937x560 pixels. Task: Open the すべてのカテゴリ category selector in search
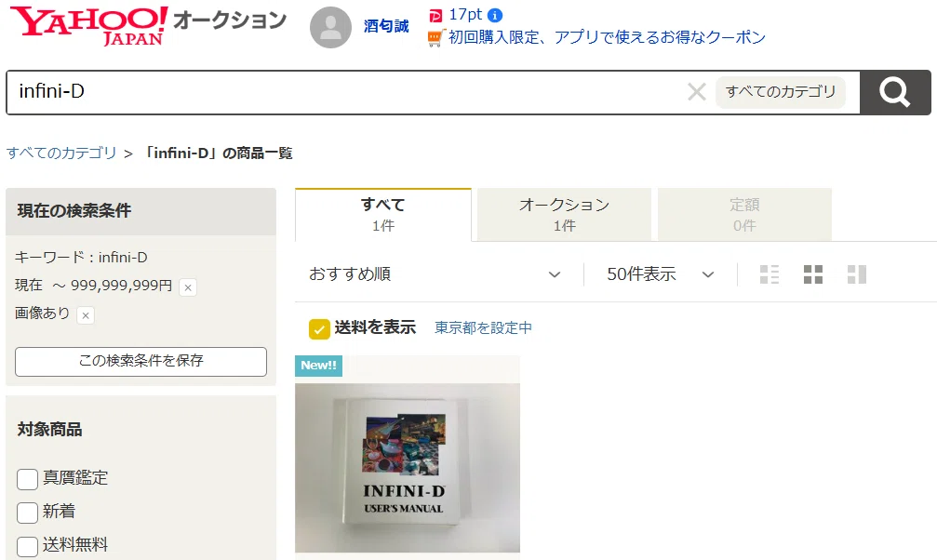pos(781,92)
